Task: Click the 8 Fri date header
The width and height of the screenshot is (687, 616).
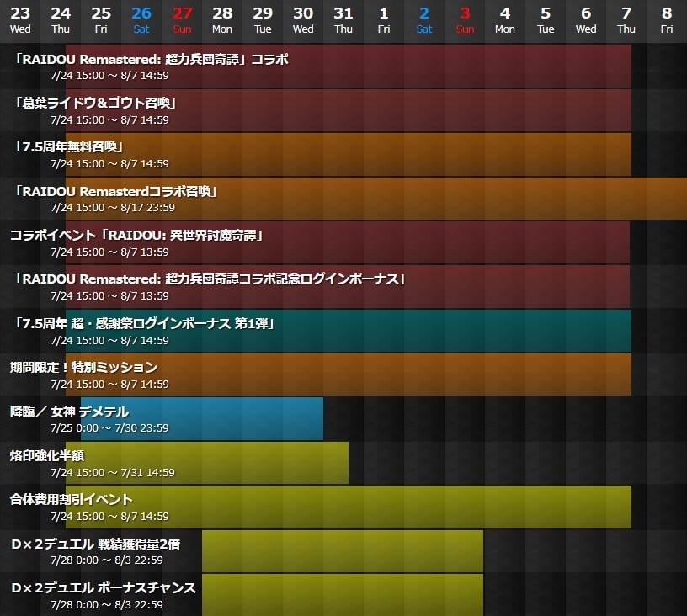Action: click(x=667, y=21)
